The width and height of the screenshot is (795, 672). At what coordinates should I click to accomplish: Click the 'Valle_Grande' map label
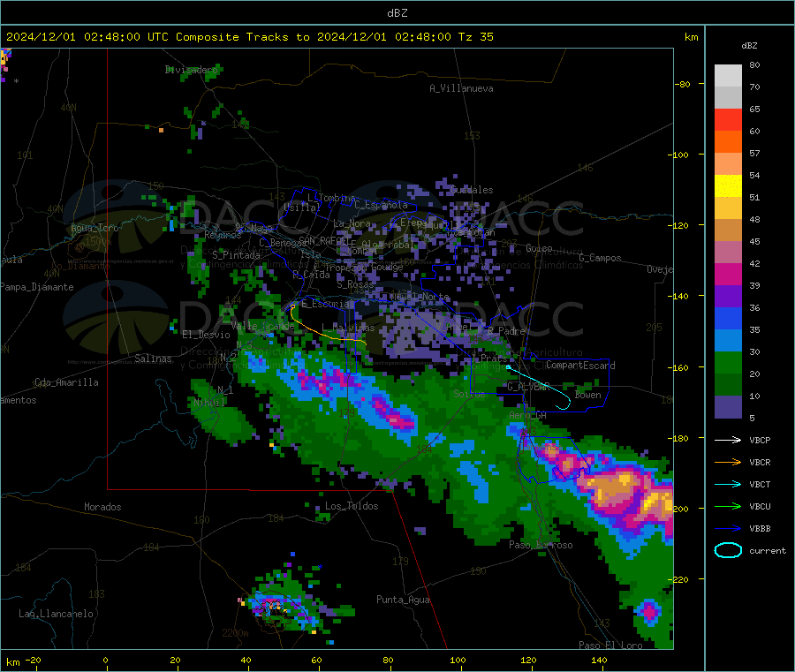262,326
